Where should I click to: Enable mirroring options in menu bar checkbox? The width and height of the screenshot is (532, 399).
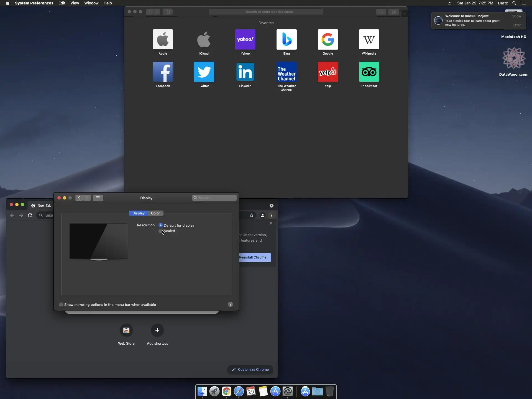pyautogui.click(x=61, y=305)
